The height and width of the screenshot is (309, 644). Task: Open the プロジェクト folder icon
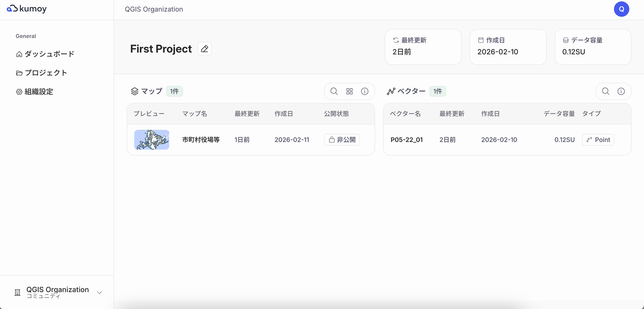[19, 73]
